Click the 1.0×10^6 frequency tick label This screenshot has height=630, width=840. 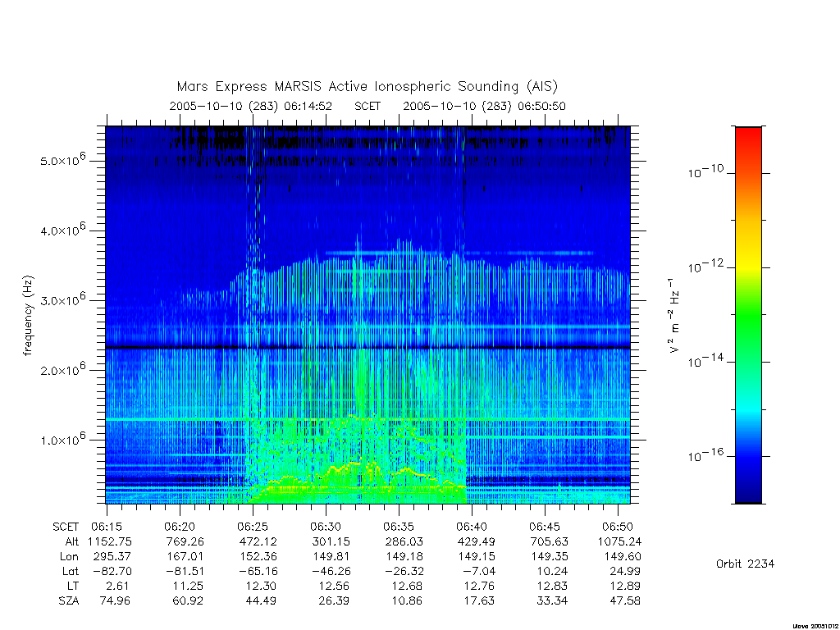(63, 440)
